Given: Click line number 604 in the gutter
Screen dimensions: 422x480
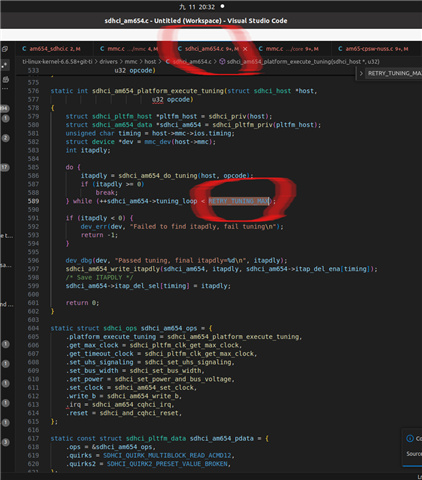Looking at the screenshot, I should click(33, 328).
